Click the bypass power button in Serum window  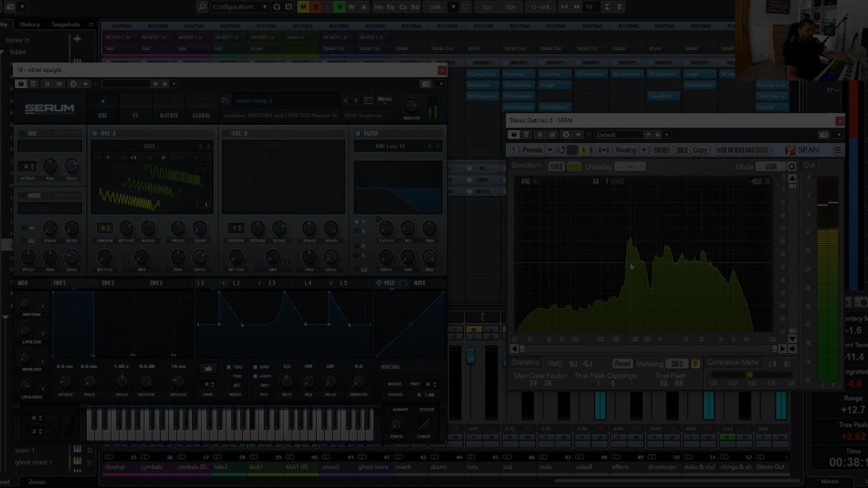tap(21, 84)
